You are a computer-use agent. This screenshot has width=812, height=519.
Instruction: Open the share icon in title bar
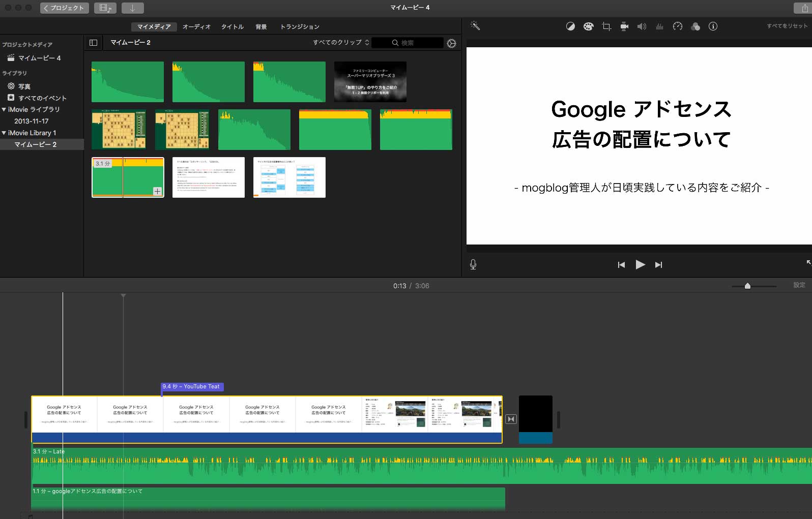click(x=804, y=8)
